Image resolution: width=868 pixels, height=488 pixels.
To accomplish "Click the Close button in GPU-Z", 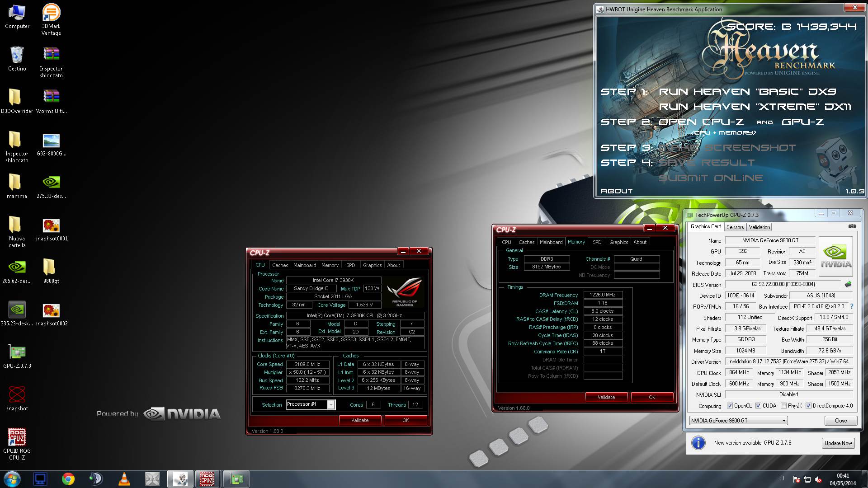I will tap(841, 421).
